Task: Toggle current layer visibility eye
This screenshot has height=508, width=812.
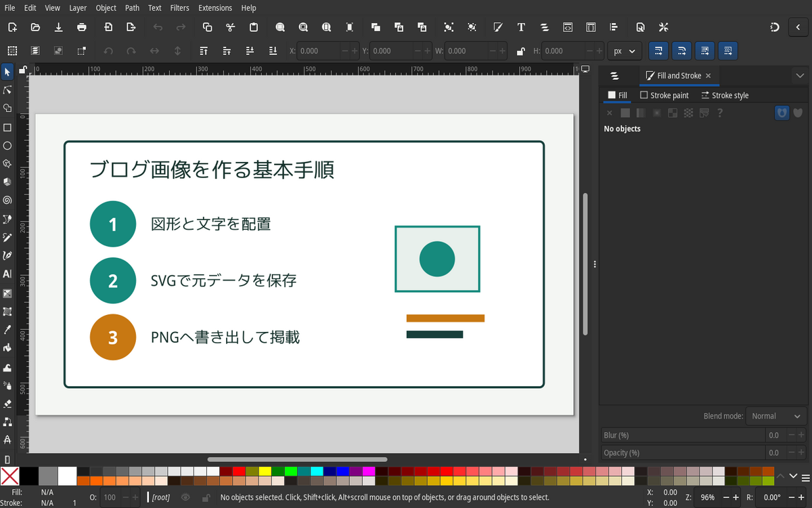Action: (x=186, y=497)
